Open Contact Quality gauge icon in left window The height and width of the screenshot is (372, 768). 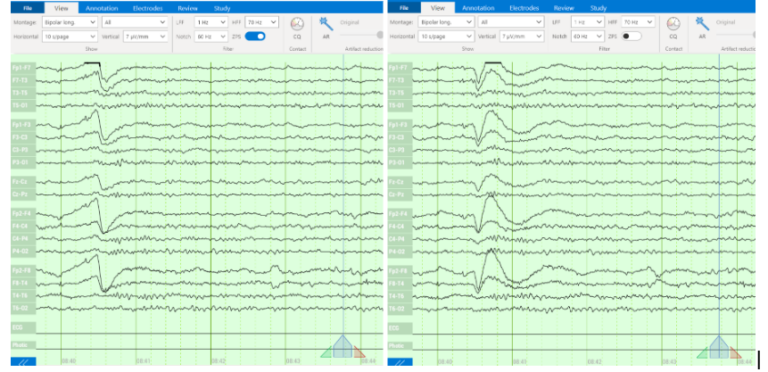pos(297,24)
